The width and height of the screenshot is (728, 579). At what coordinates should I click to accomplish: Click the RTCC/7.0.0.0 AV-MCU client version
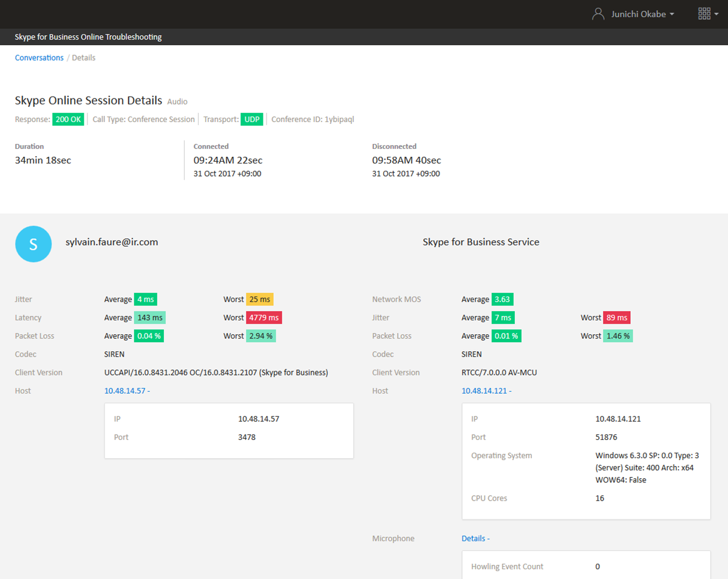click(x=499, y=372)
